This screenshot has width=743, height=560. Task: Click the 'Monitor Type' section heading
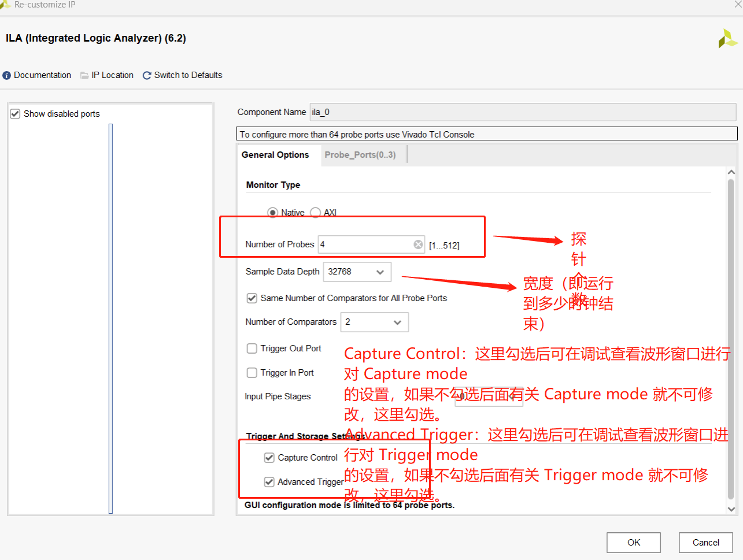273,185
